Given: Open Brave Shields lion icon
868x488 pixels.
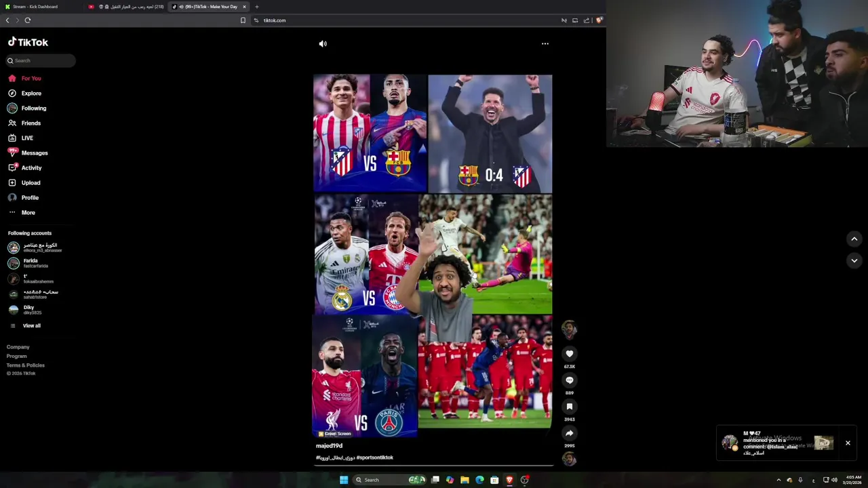Looking at the screenshot, I should pyautogui.click(x=599, y=20).
